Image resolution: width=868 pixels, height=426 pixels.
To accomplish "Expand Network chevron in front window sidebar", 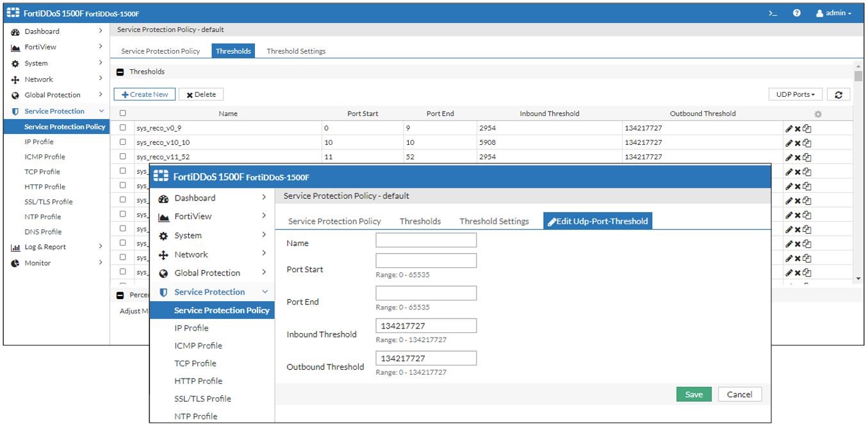I will tap(264, 254).
